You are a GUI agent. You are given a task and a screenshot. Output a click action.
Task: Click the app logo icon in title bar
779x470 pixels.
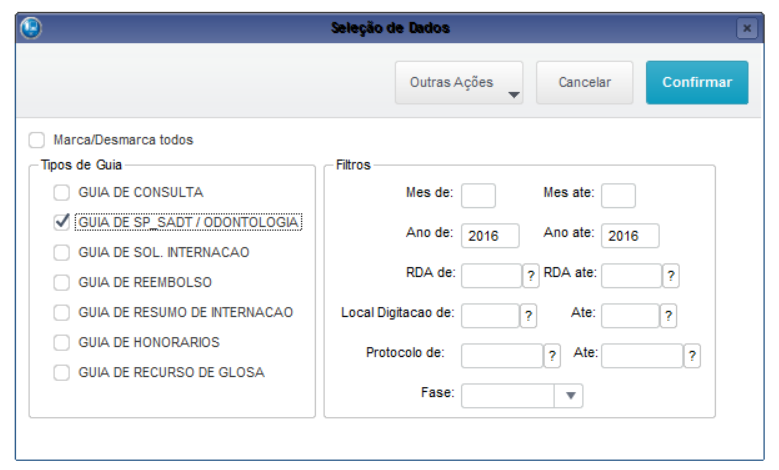pyautogui.click(x=31, y=28)
